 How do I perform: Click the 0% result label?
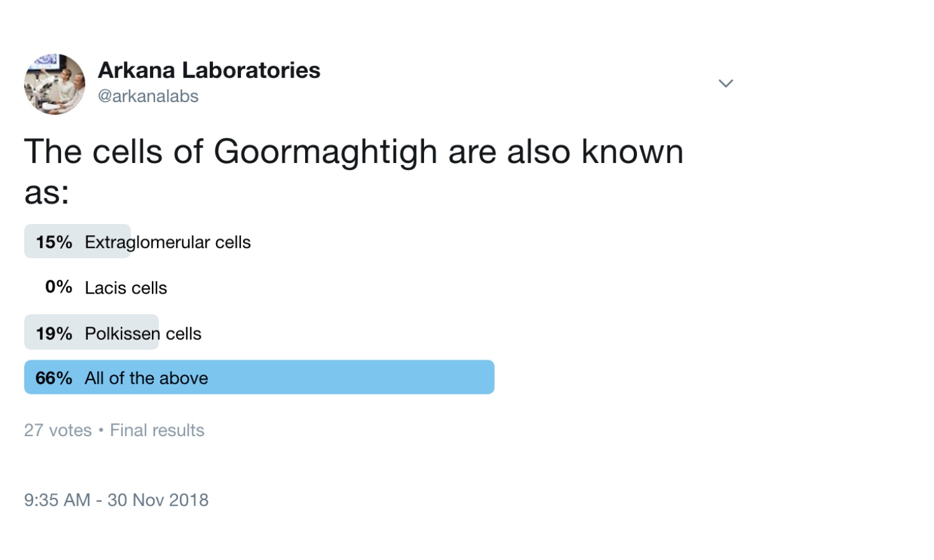pos(59,287)
